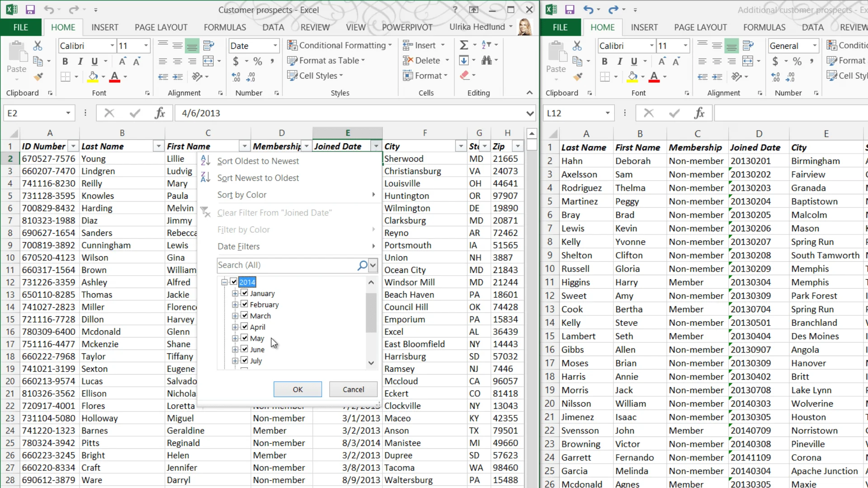The height and width of the screenshot is (488, 868).
Task: Click the Find & Select binoculars icon
Action: coord(486,60)
